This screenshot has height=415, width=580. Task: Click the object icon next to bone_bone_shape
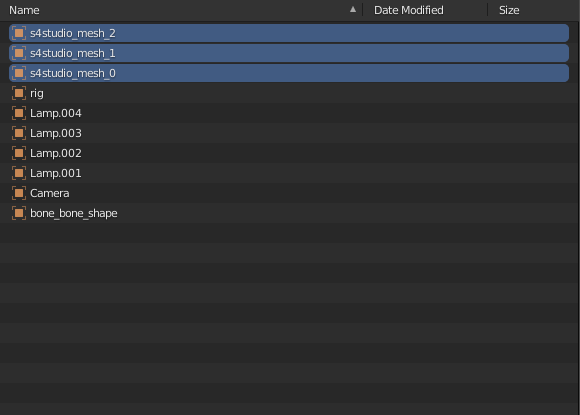tap(19, 213)
